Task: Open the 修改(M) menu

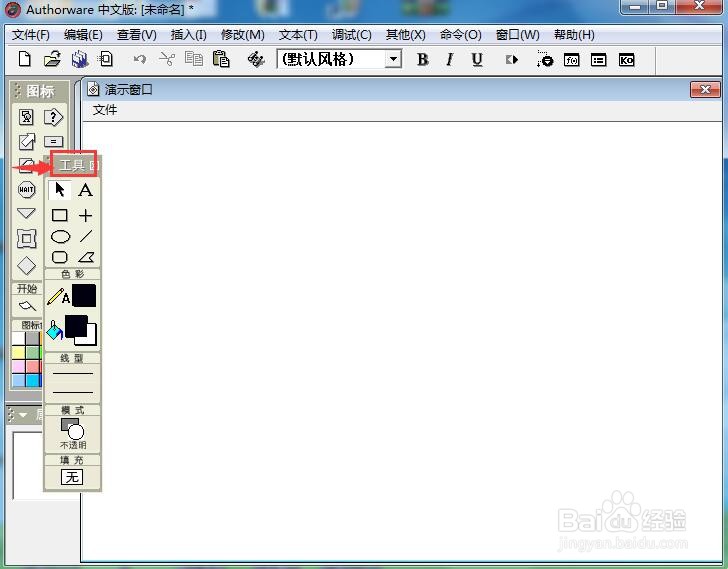Action: tap(243, 35)
